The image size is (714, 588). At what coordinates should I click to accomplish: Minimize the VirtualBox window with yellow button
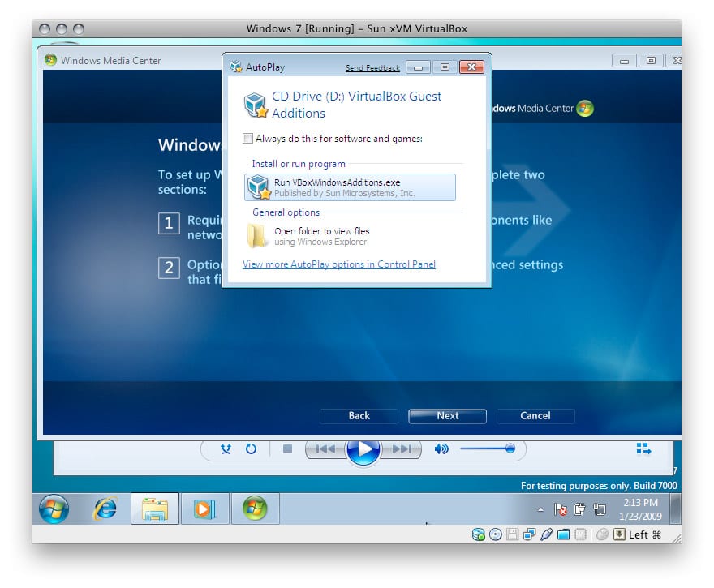[x=62, y=29]
